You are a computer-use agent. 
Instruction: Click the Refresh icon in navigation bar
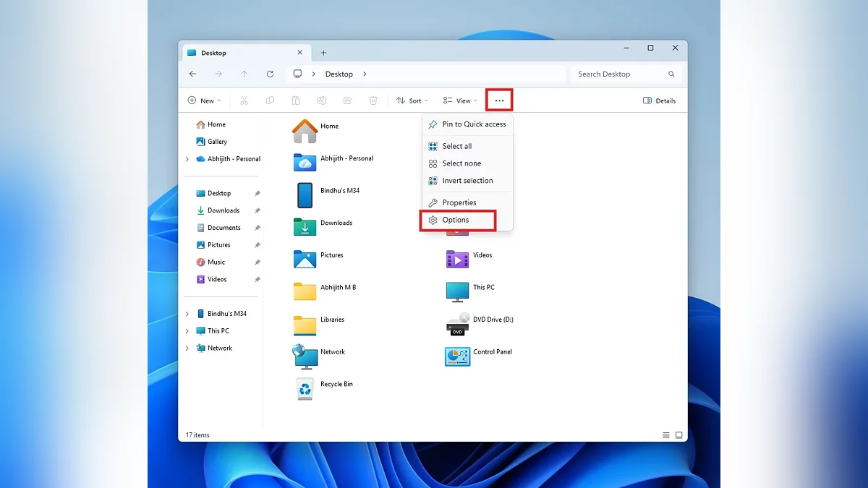point(270,74)
